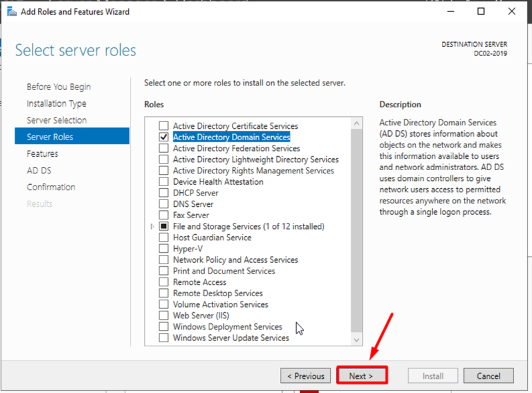
Task: Check Active Directory Certificate Services role
Action: click(163, 126)
